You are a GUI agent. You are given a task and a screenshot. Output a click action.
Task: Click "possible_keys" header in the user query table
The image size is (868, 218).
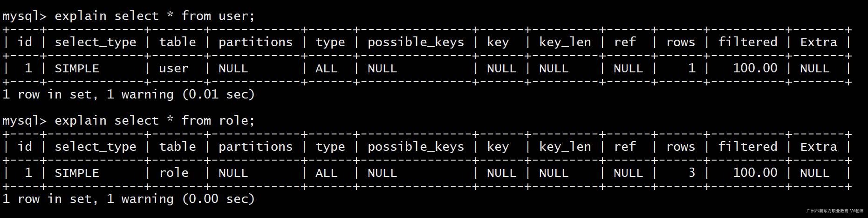point(416,42)
